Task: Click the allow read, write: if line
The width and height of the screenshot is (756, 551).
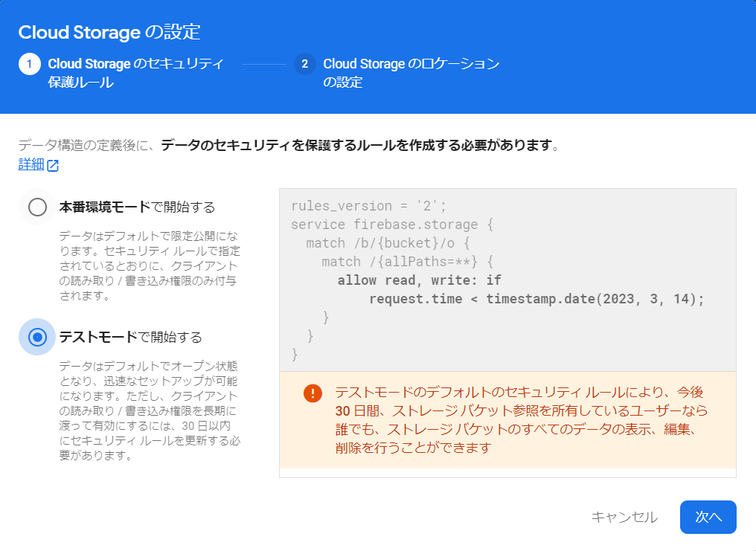Action: click(x=419, y=280)
